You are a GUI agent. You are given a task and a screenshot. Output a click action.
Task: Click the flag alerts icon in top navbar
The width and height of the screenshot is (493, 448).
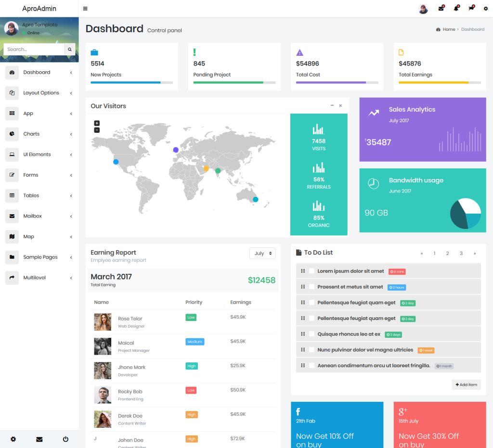pos(471,9)
